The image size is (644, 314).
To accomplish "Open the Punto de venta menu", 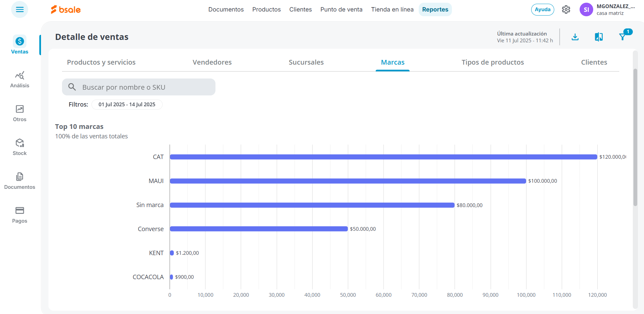I will click(341, 9).
